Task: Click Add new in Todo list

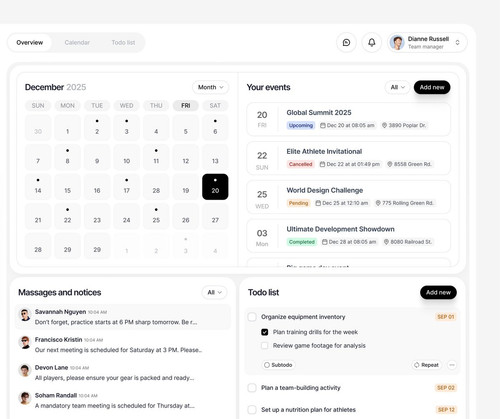Action: [438, 292]
